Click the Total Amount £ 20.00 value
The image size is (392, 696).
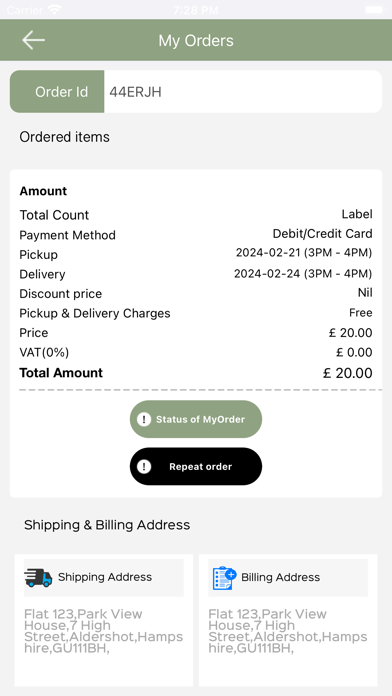(348, 373)
